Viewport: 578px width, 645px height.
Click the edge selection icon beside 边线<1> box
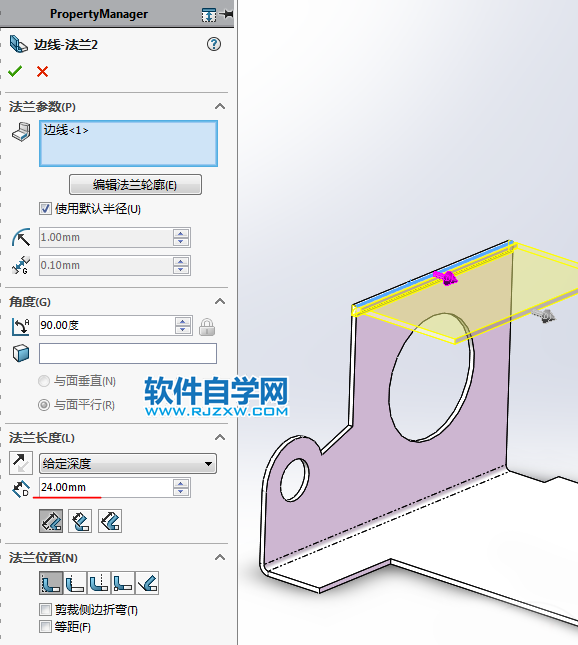click(x=21, y=132)
